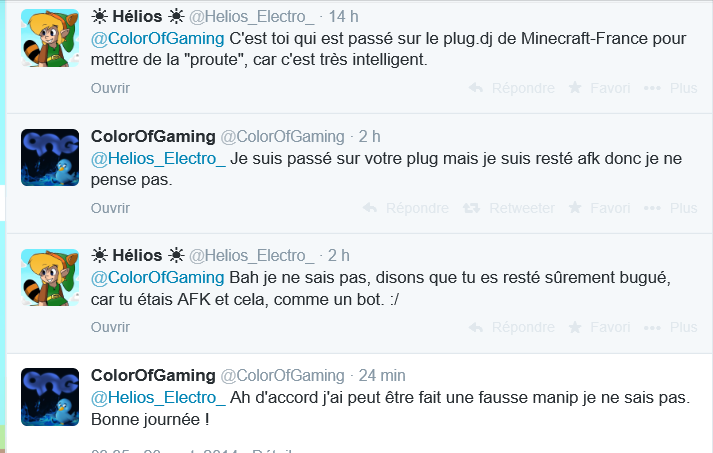Click the ColorOfGaming name on the 2 h tweet
Viewport: 713px width, 453px height.
[153, 136]
